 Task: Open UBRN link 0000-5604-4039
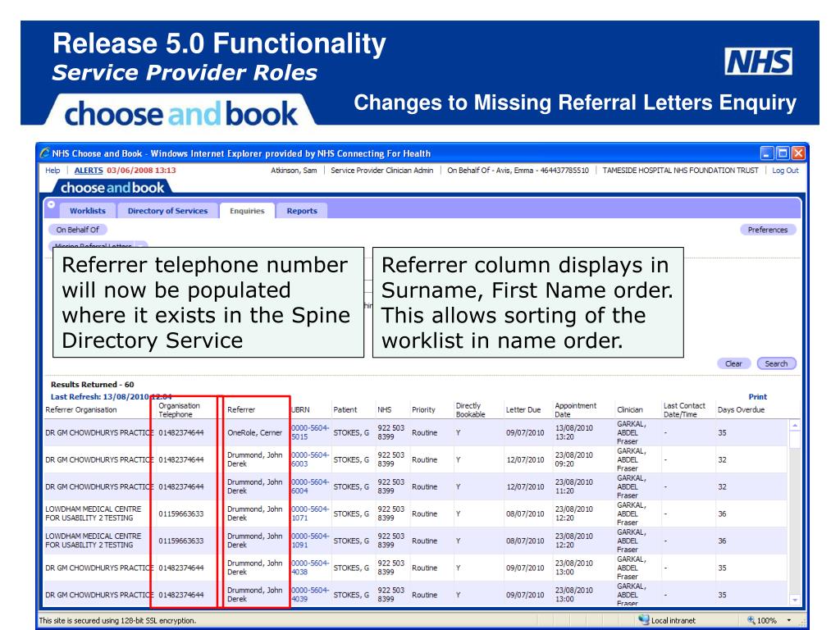tap(309, 595)
